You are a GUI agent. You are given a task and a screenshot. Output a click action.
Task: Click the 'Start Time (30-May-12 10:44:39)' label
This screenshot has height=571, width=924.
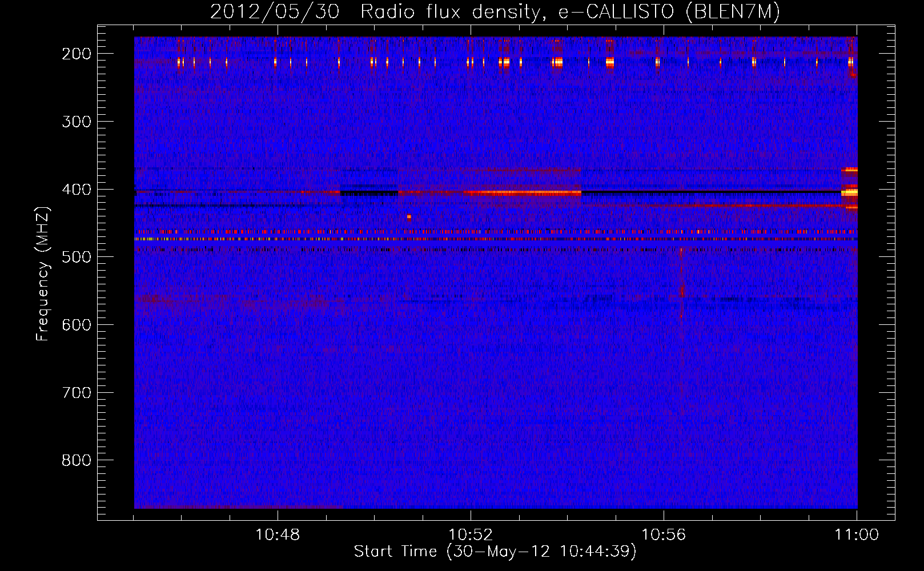[x=495, y=552]
